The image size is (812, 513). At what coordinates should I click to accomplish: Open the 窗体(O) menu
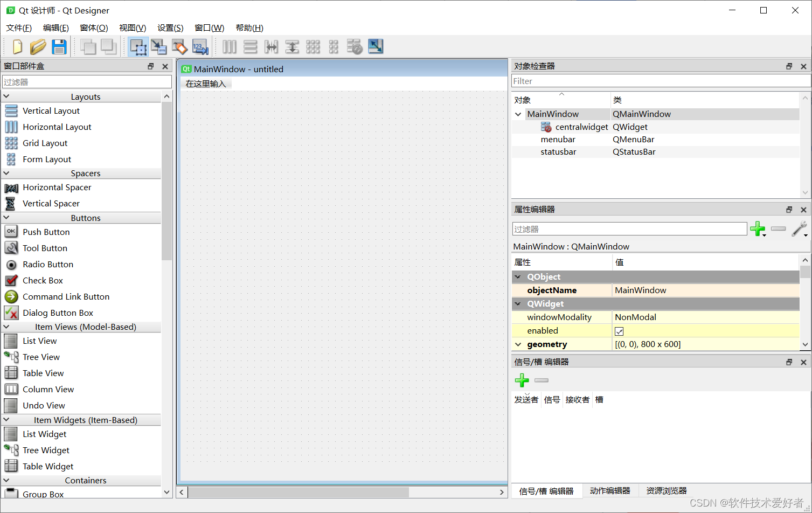94,28
